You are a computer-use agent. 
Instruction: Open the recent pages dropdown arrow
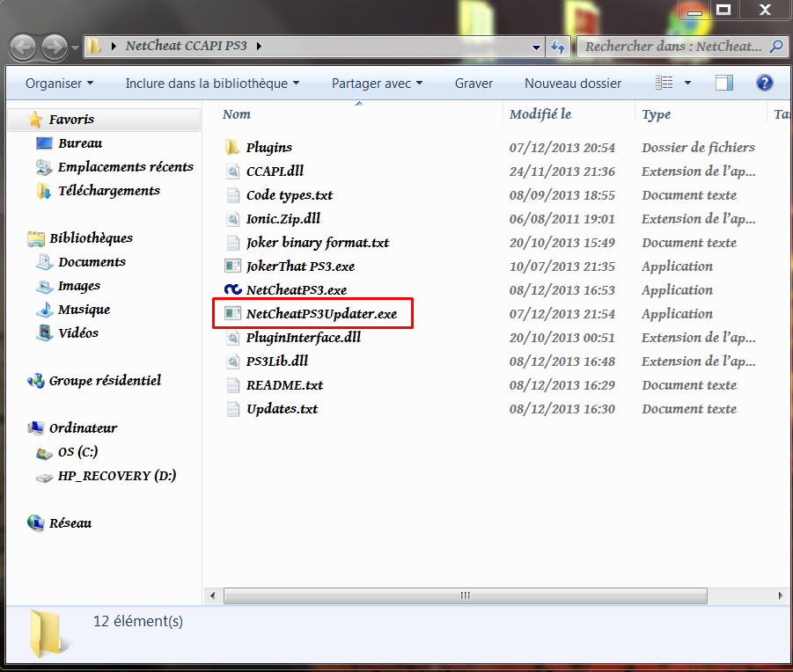click(76, 48)
